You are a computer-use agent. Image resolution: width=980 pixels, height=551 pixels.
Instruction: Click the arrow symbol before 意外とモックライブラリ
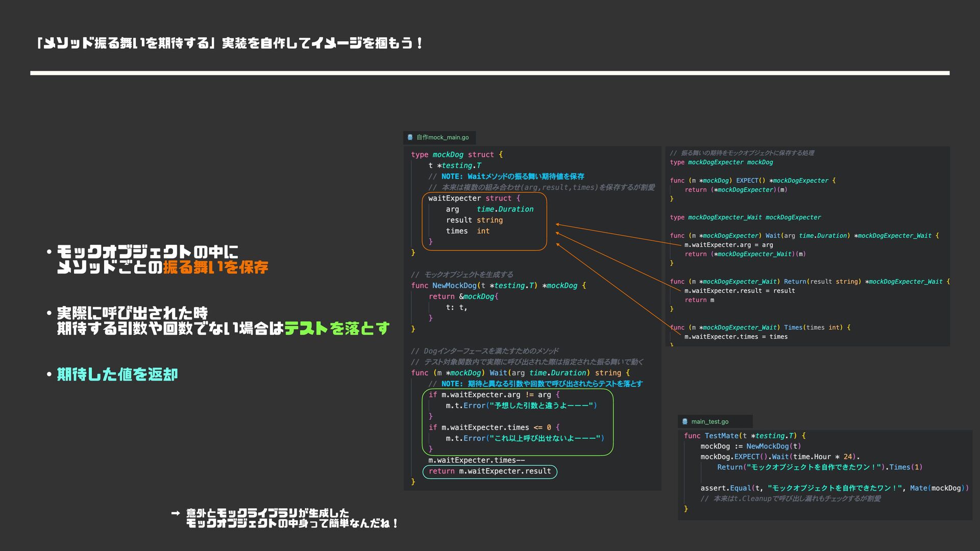click(x=176, y=513)
